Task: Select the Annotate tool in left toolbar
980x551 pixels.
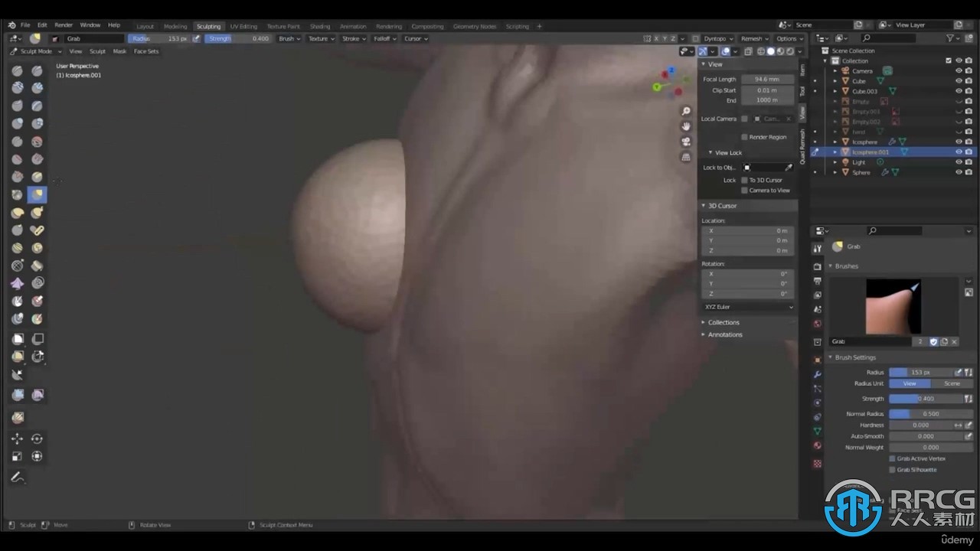Action: (17, 477)
